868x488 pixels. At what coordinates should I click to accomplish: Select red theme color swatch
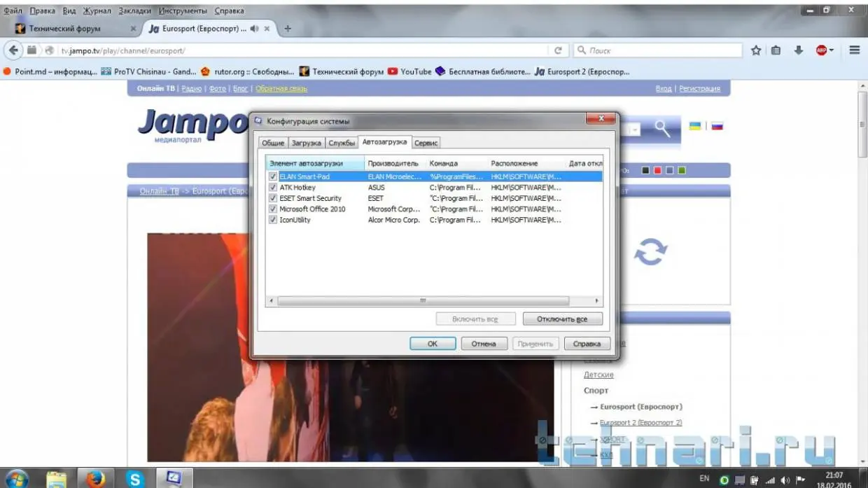(657, 170)
